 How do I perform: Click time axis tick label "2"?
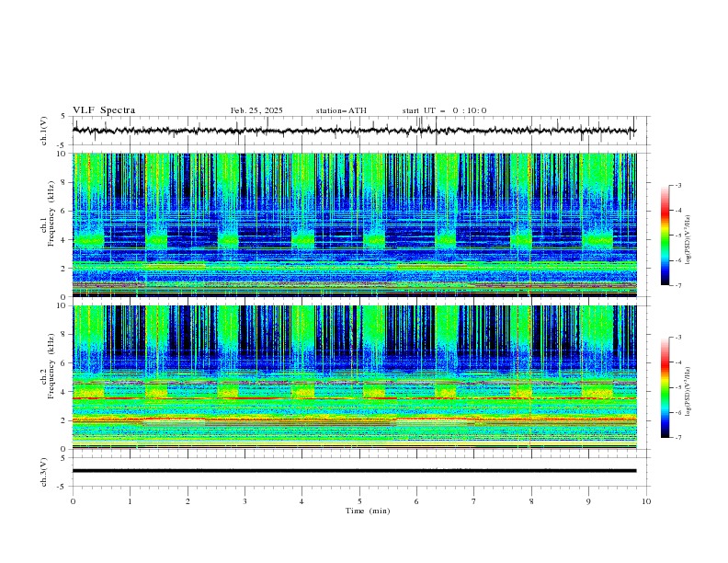188,501
